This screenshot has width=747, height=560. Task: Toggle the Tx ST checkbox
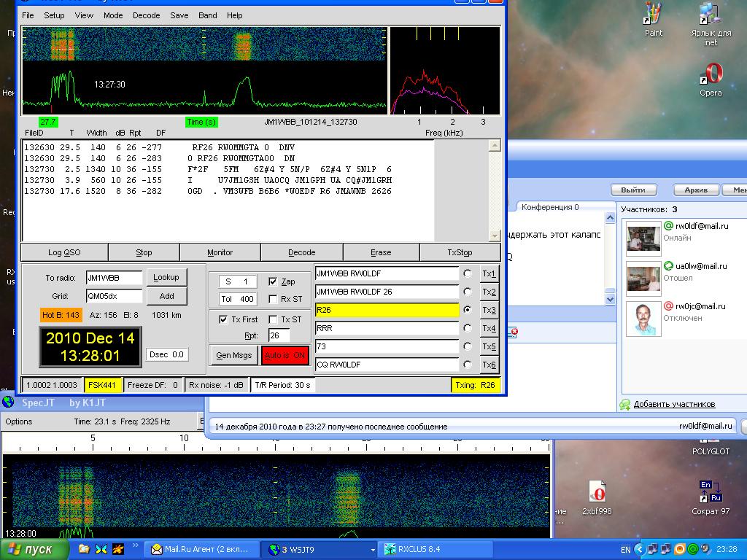[x=273, y=319]
